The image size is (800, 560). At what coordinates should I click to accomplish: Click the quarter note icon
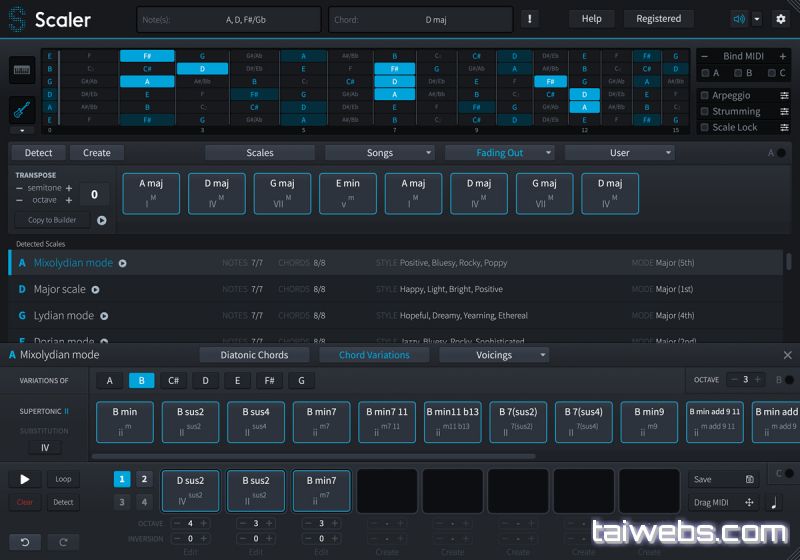pyautogui.click(x=773, y=503)
